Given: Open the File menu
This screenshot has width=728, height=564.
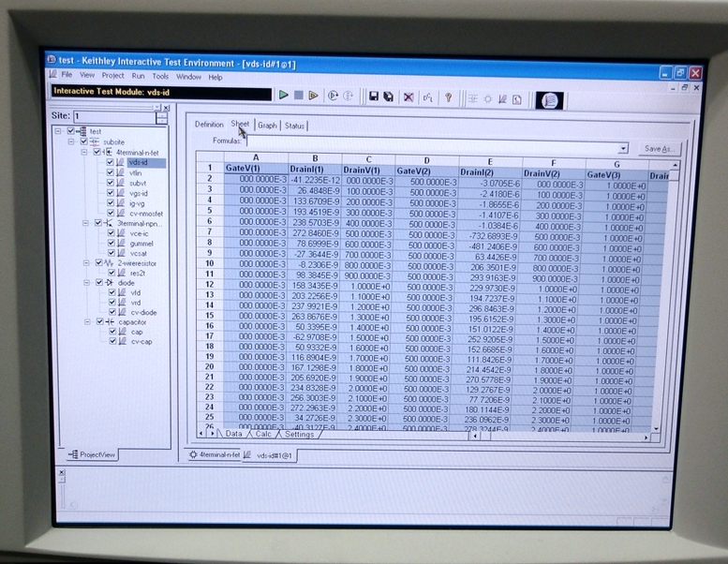Looking at the screenshot, I should tap(67, 74).
